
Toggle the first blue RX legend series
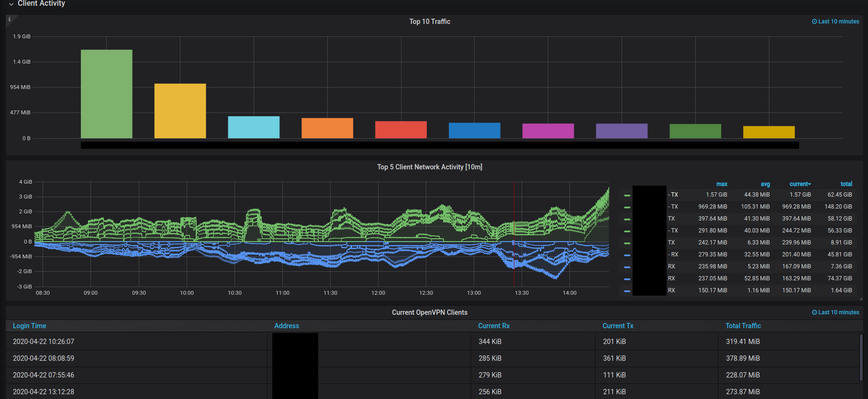pos(673,255)
